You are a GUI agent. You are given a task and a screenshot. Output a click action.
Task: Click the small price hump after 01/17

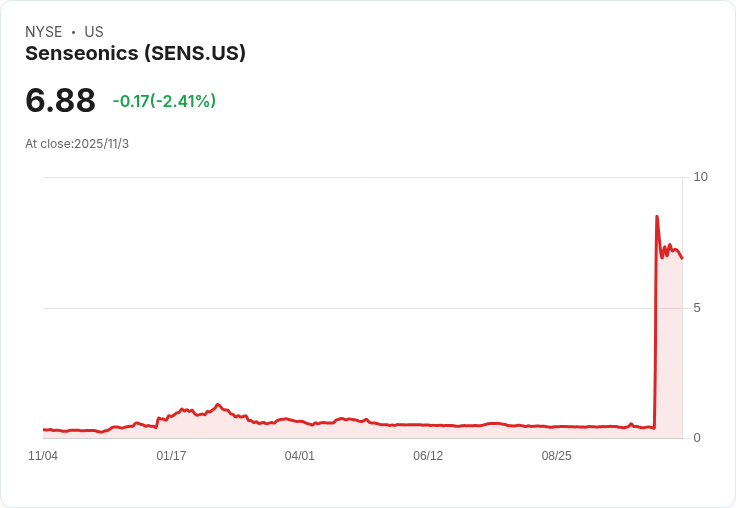218,405
